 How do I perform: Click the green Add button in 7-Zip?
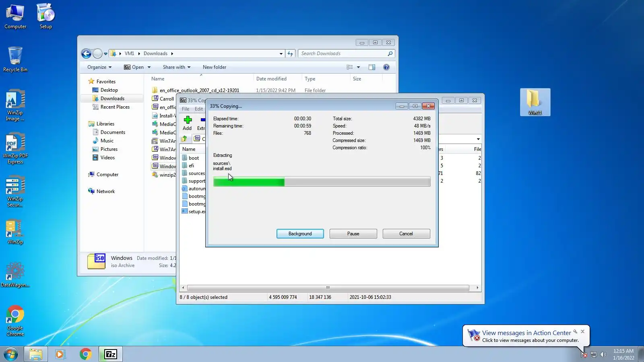pyautogui.click(x=187, y=123)
